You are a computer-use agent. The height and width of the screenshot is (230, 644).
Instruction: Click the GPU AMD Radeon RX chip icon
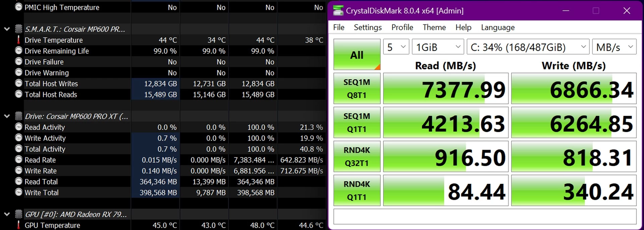(x=19, y=214)
